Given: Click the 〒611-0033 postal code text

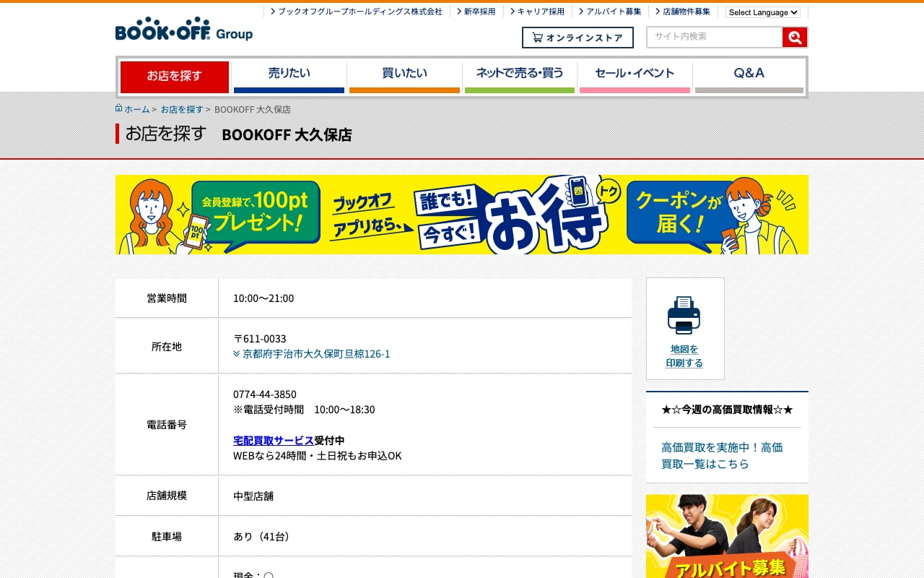Looking at the screenshot, I should tap(260, 339).
